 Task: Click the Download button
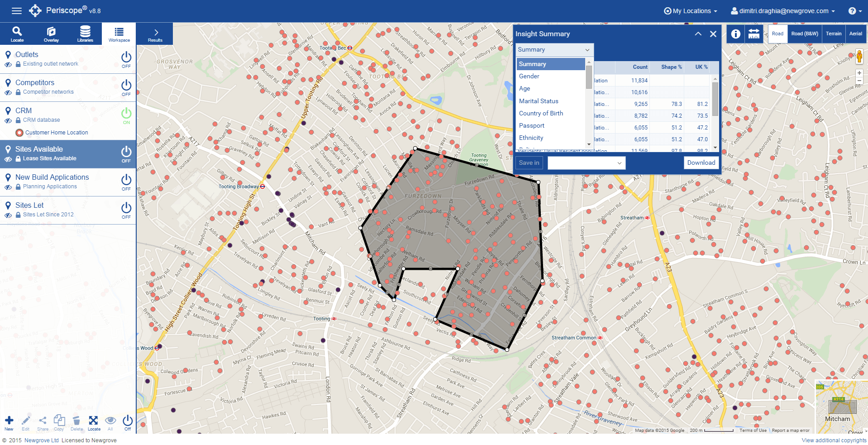tap(701, 163)
